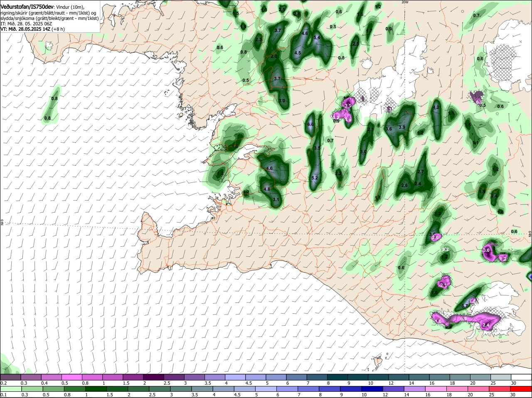
Task: Click the 20W longitude label at the map's top edge
Action: (405, 2)
